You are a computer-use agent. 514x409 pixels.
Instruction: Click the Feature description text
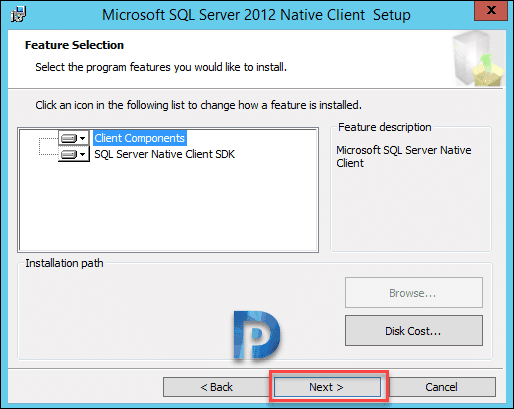(404, 156)
